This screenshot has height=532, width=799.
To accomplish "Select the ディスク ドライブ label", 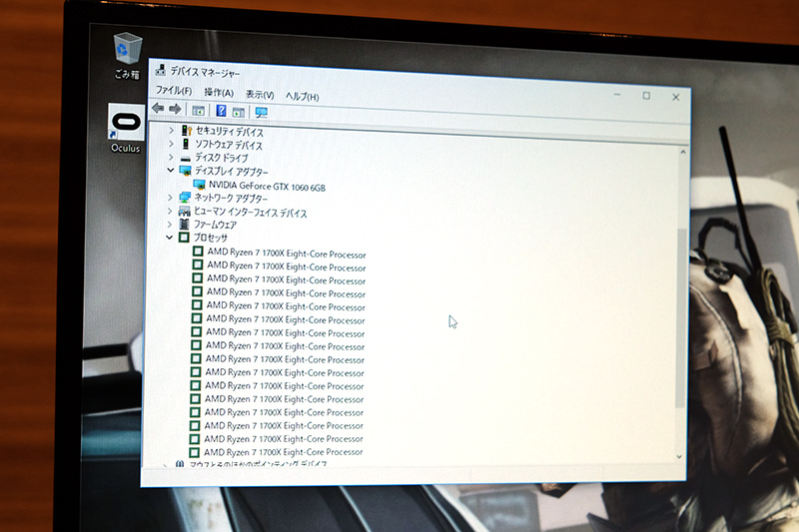I will coord(221,159).
